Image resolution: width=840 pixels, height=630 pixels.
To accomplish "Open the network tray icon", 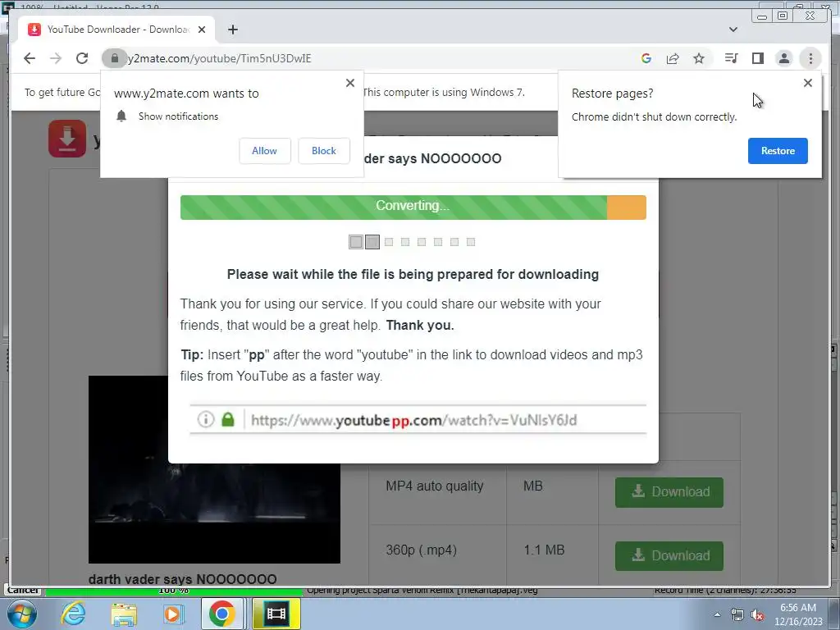I will pos(737,615).
